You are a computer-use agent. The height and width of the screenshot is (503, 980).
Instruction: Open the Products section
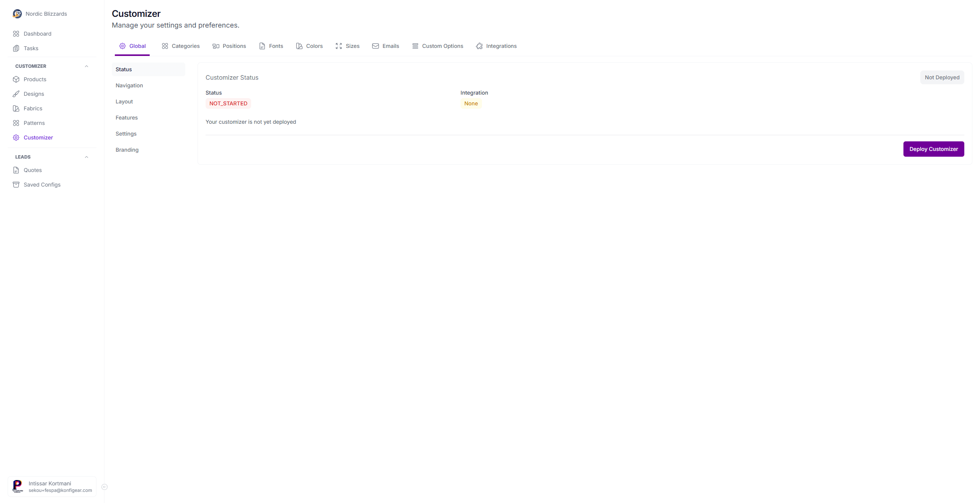[35, 79]
